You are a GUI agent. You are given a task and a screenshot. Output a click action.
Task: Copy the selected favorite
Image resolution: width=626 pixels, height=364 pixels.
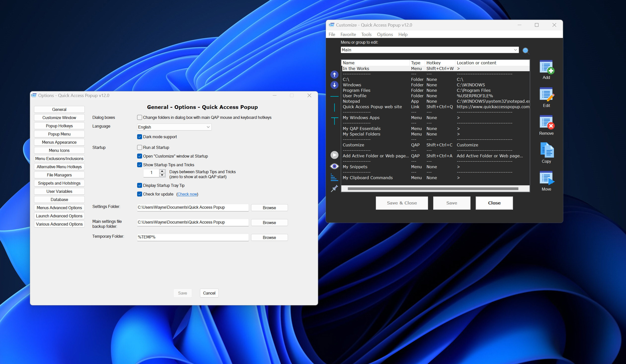coord(547,153)
